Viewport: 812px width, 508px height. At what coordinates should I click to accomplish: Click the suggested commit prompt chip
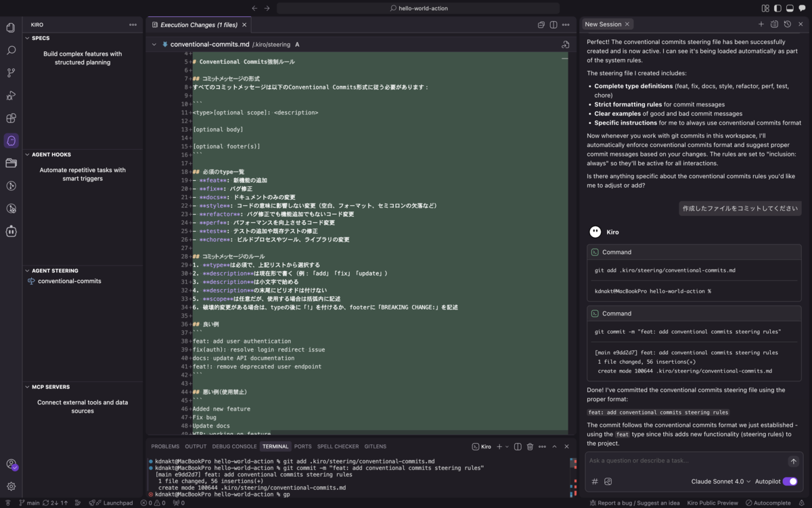[740, 209]
